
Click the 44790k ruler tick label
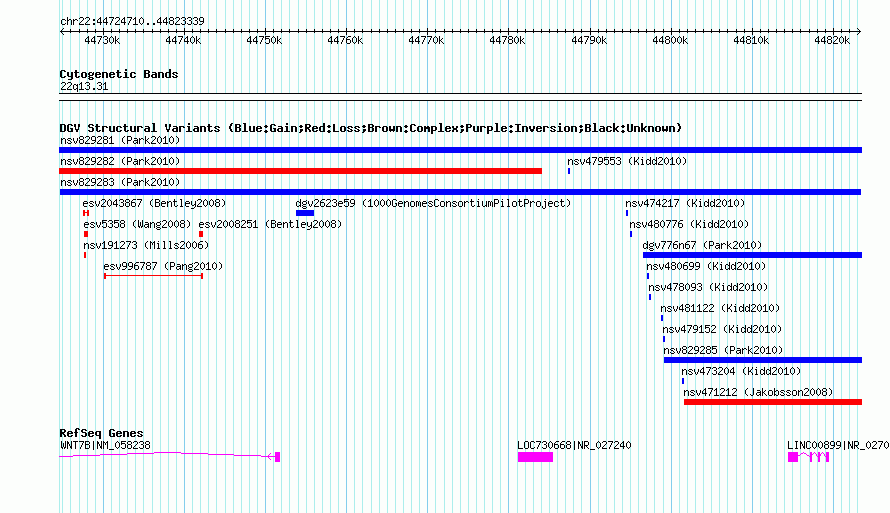(589, 40)
